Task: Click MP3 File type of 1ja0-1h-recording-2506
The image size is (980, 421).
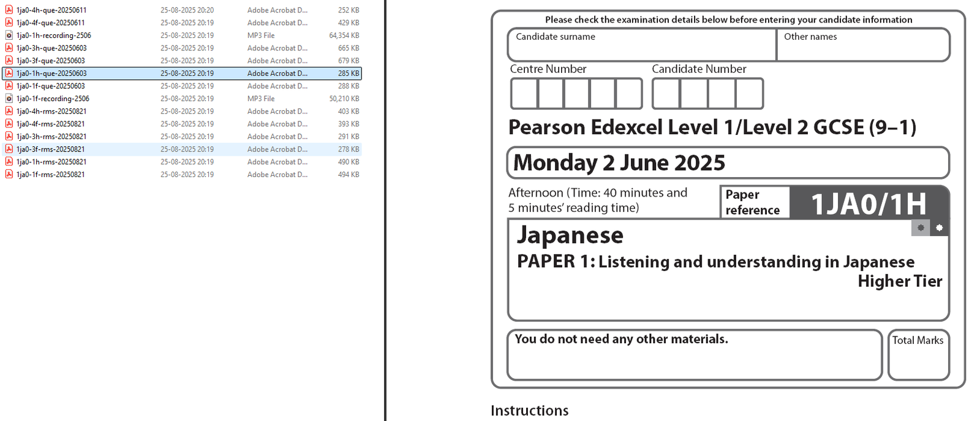Action: tap(261, 36)
